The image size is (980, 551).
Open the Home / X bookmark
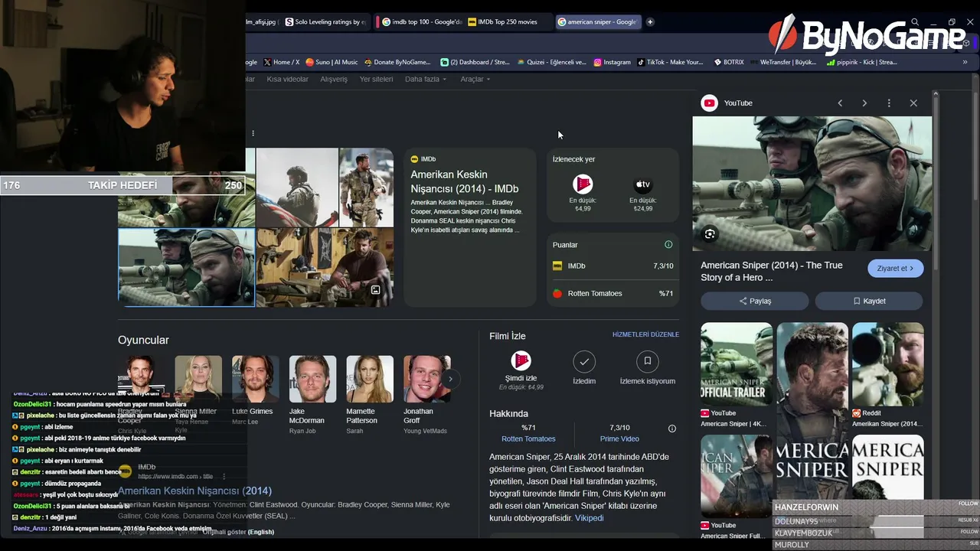point(282,62)
